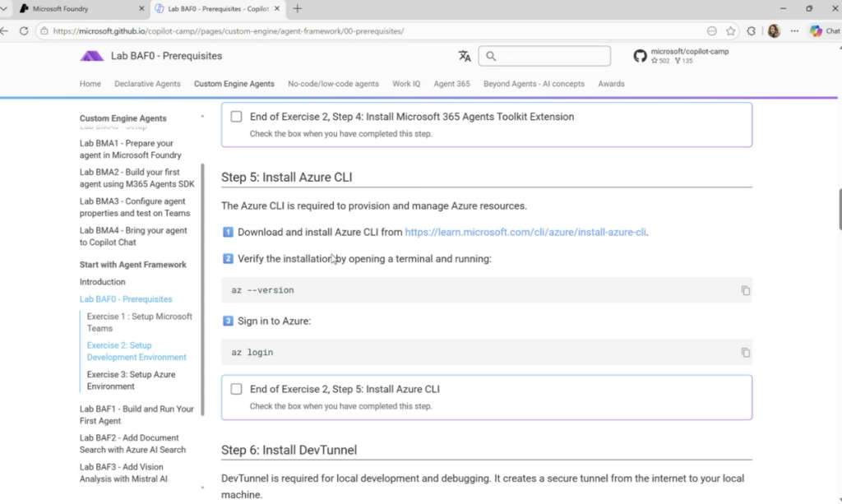Screen dimensions: 842x504
Task: Open the install-azure-cli Microsoft Learn link
Action: 525,233
